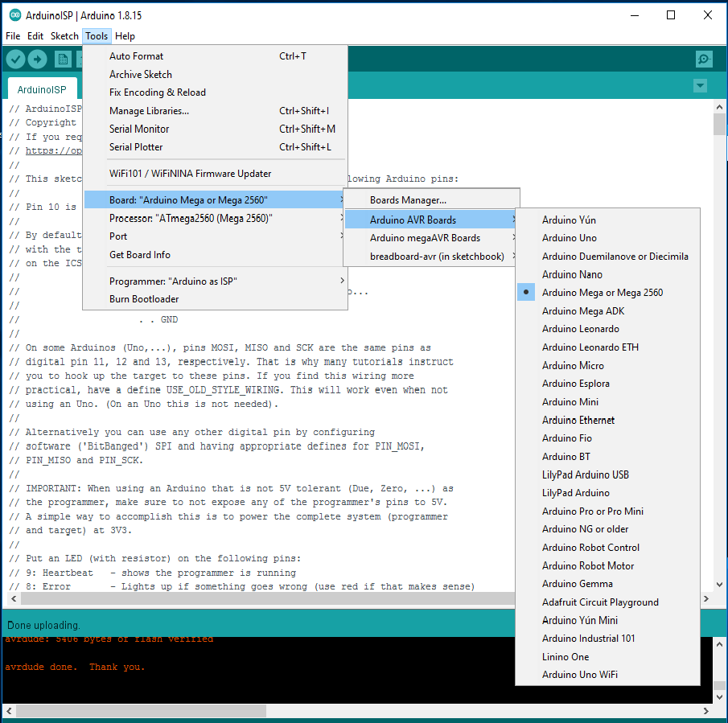This screenshot has width=728, height=723.
Task: Choose Auto Format from Tools menu
Action: click(x=216, y=56)
